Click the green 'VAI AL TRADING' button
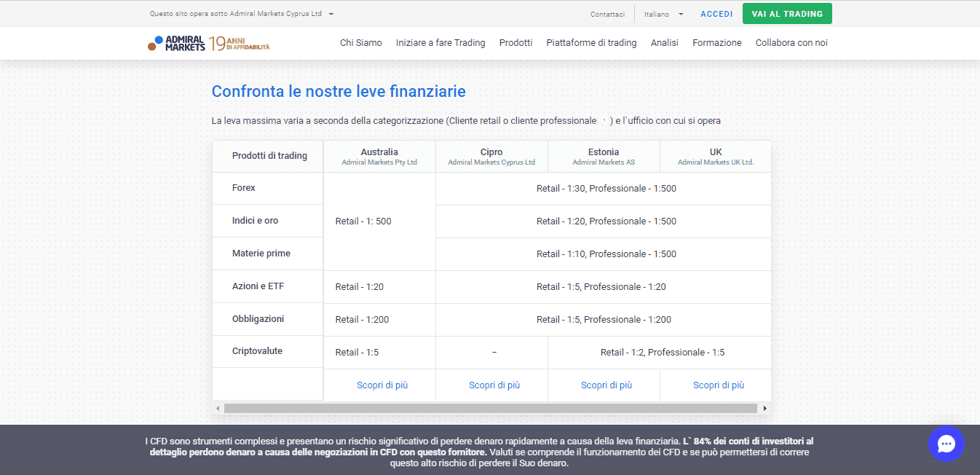Image resolution: width=980 pixels, height=475 pixels. 787,14
